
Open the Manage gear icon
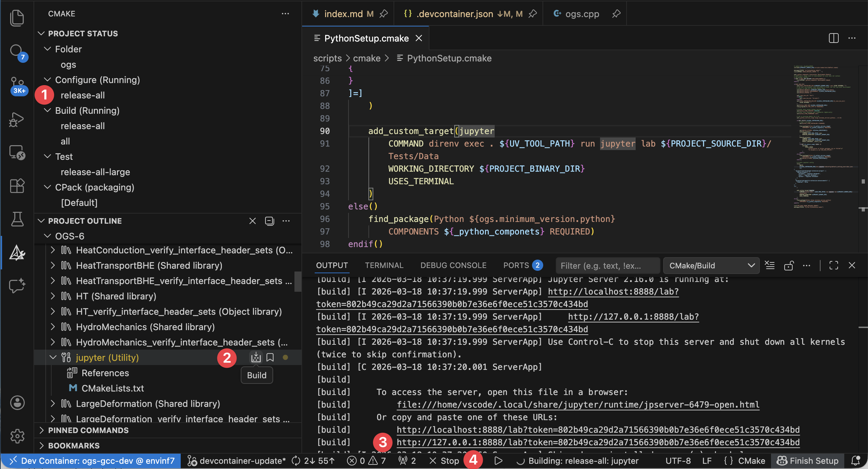(x=17, y=436)
